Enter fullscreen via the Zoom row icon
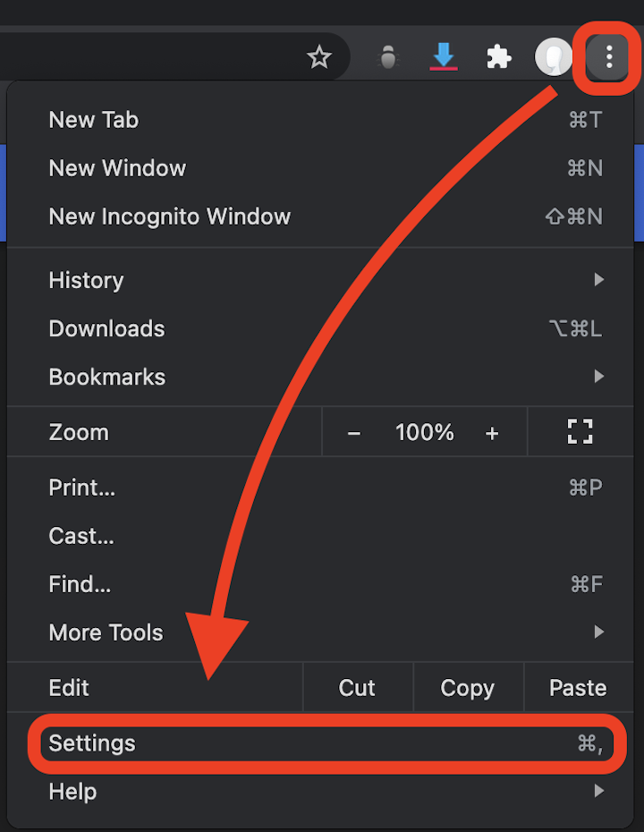The width and height of the screenshot is (644, 832). 580,431
